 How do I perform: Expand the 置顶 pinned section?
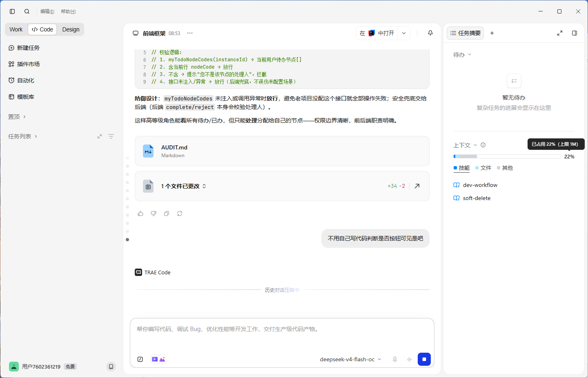tap(17, 117)
